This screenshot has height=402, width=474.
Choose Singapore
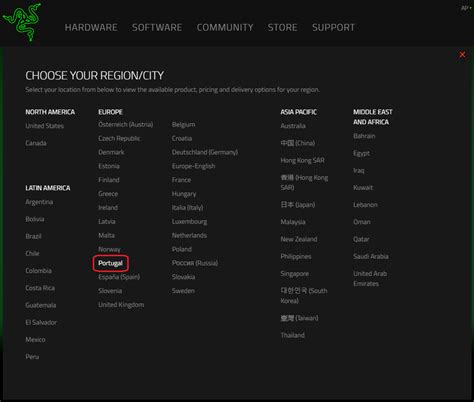point(295,274)
